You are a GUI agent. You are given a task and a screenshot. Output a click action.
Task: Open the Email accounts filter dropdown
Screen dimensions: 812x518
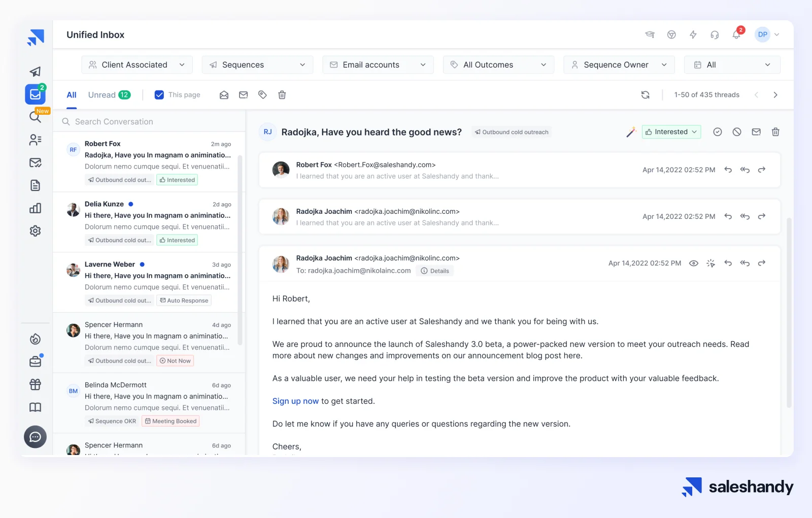click(x=378, y=64)
